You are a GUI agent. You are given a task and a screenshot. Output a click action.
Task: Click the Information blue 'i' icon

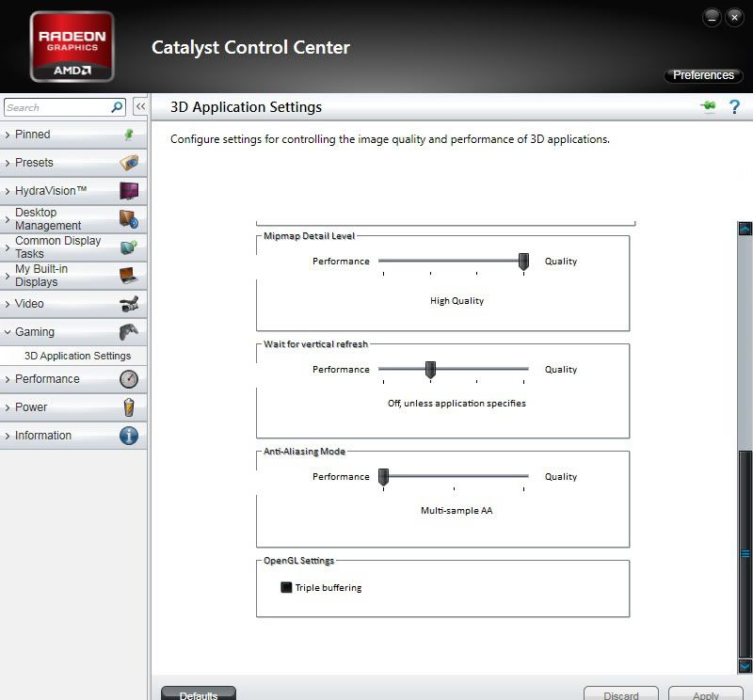pyautogui.click(x=129, y=436)
